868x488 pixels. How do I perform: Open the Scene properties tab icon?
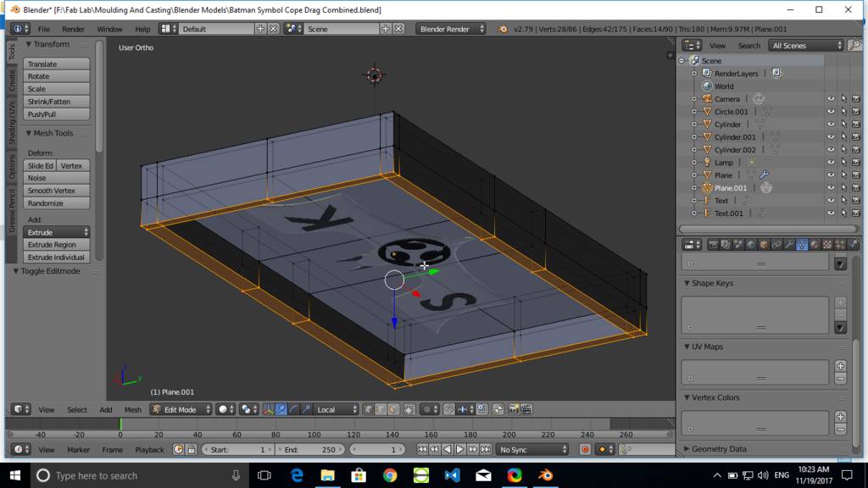pos(738,245)
